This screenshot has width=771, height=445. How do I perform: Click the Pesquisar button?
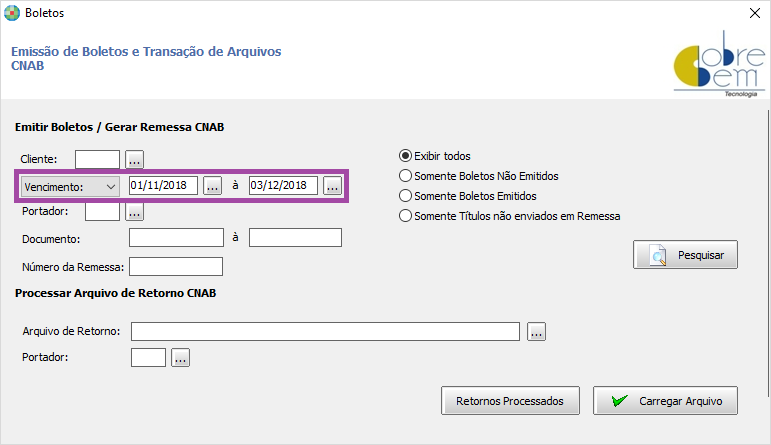(685, 255)
